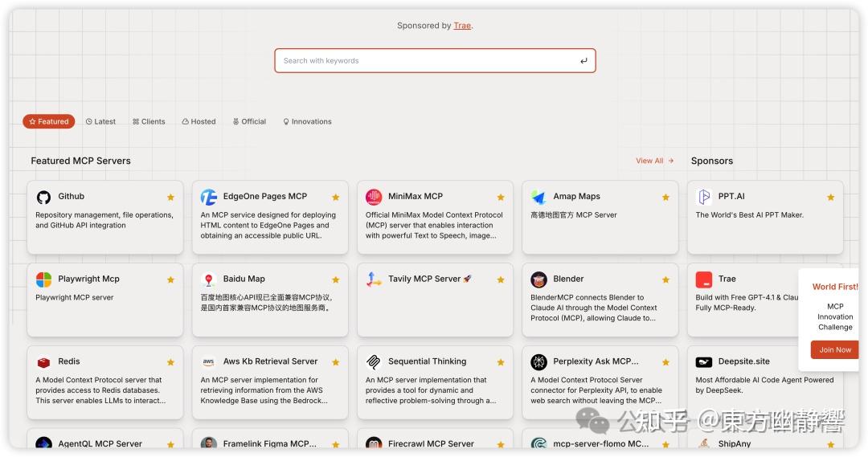Click the Sequential Thinking logo icon
The image size is (868, 457).
(374, 362)
